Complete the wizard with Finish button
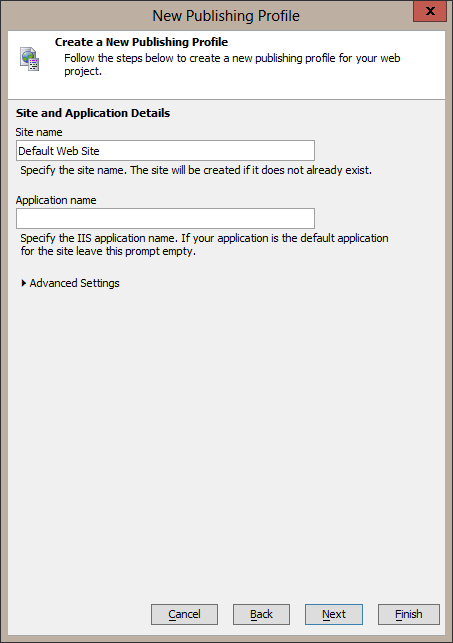This screenshot has width=453, height=643. pos(409,614)
